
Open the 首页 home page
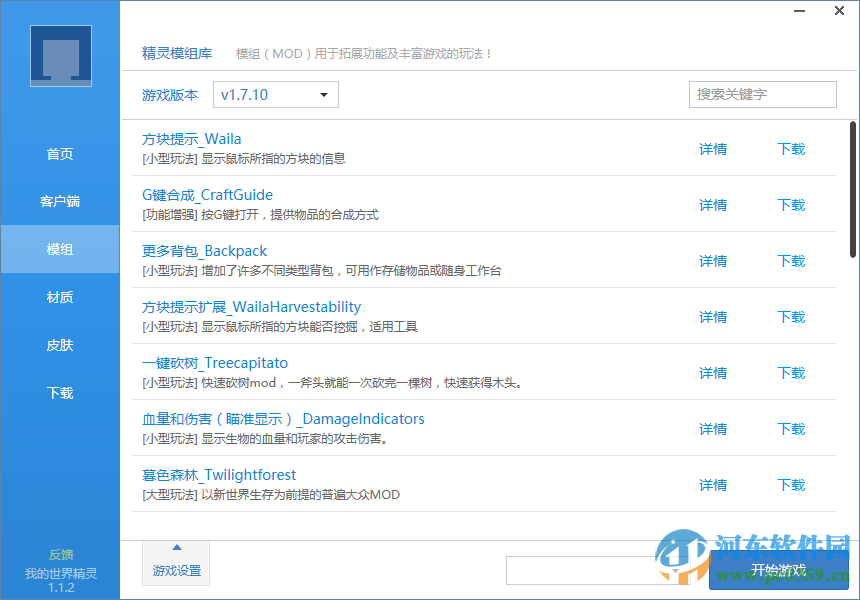pos(60,153)
